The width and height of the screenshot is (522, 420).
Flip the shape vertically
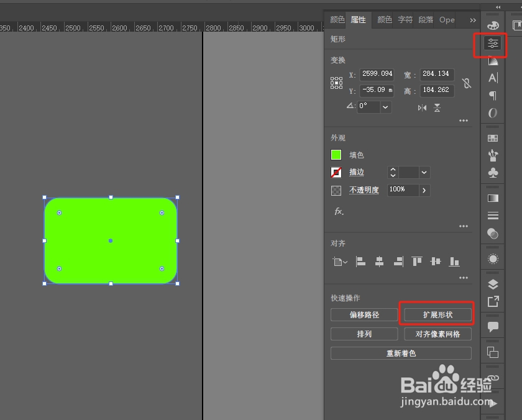tap(437, 108)
